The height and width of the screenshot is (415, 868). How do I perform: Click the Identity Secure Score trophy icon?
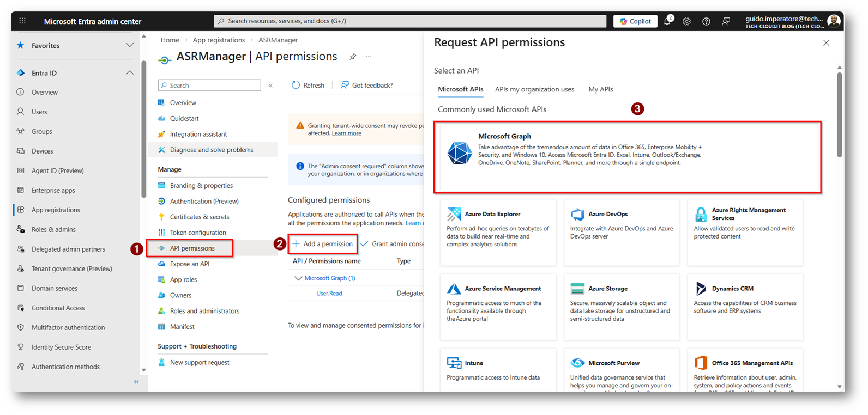click(x=21, y=347)
